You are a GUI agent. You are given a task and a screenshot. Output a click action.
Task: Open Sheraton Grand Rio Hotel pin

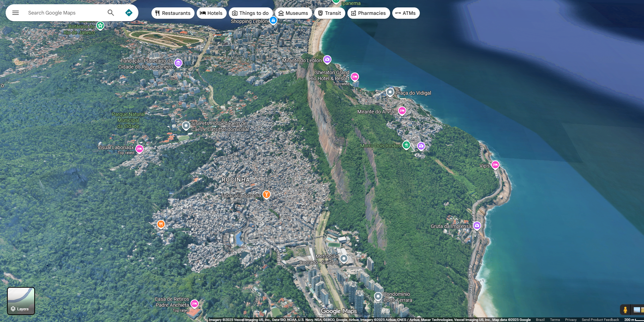click(x=355, y=77)
